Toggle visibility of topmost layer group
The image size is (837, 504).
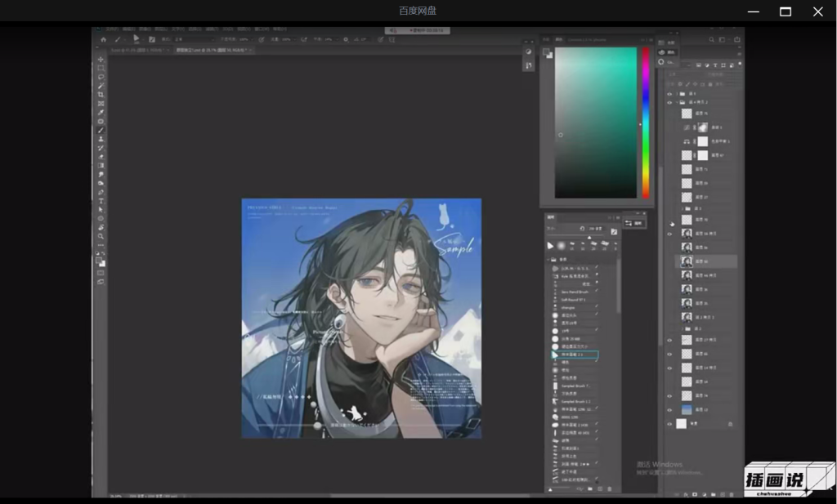(x=669, y=93)
